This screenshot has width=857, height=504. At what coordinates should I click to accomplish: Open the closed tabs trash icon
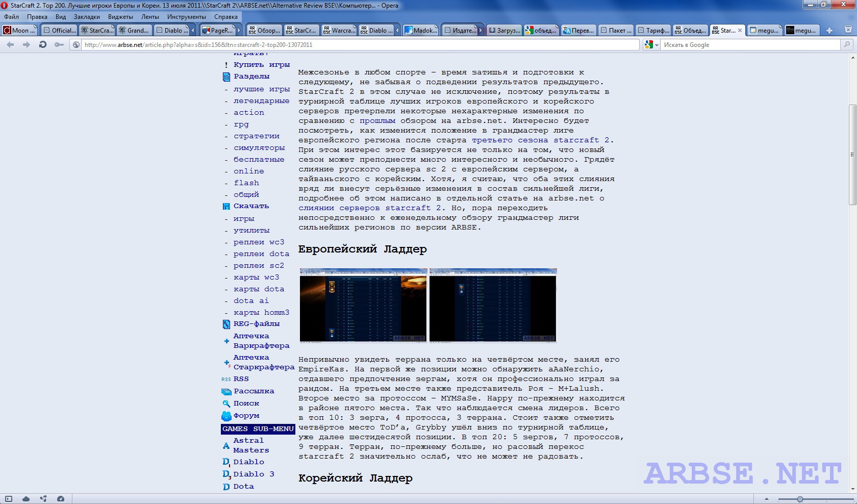[849, 31]
